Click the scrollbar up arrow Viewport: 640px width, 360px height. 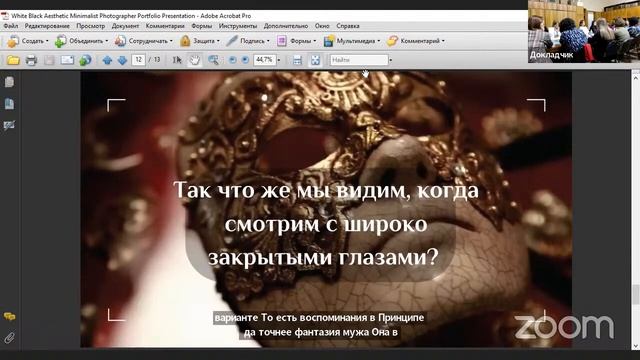(636, 77)
